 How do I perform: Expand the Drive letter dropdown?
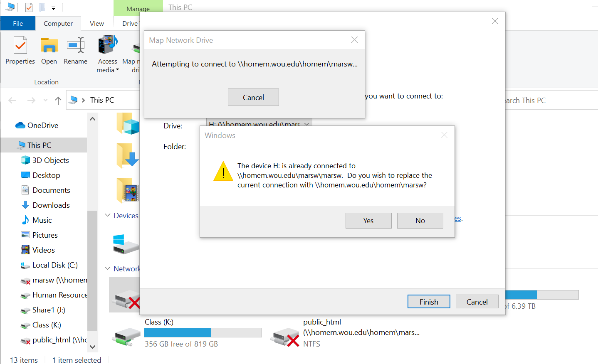306,124
